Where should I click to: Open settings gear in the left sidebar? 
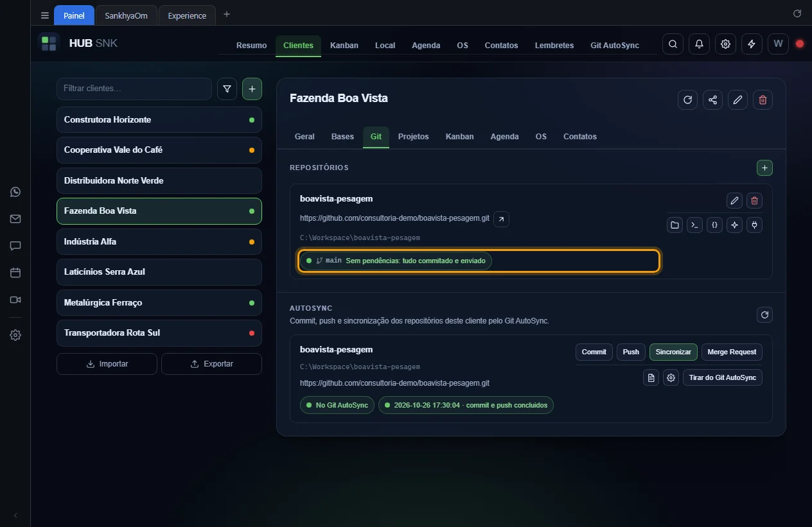click(15, 335)
